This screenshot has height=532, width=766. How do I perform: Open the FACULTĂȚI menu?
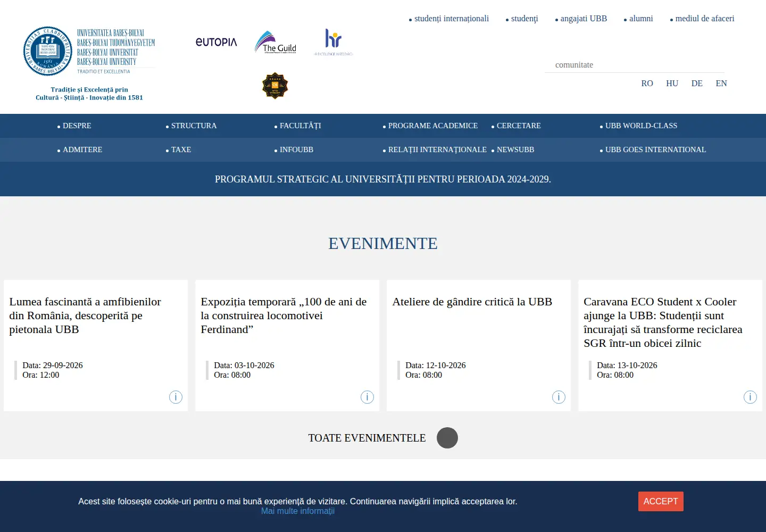pos(301,126)
